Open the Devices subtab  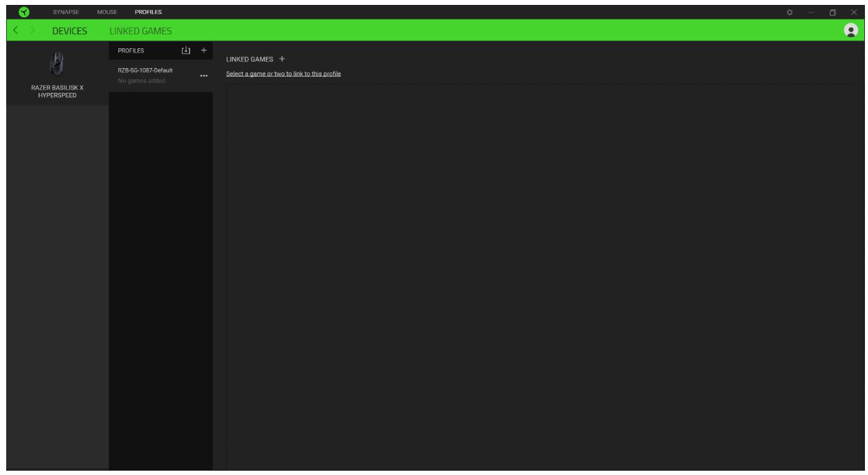coord(69,30)
